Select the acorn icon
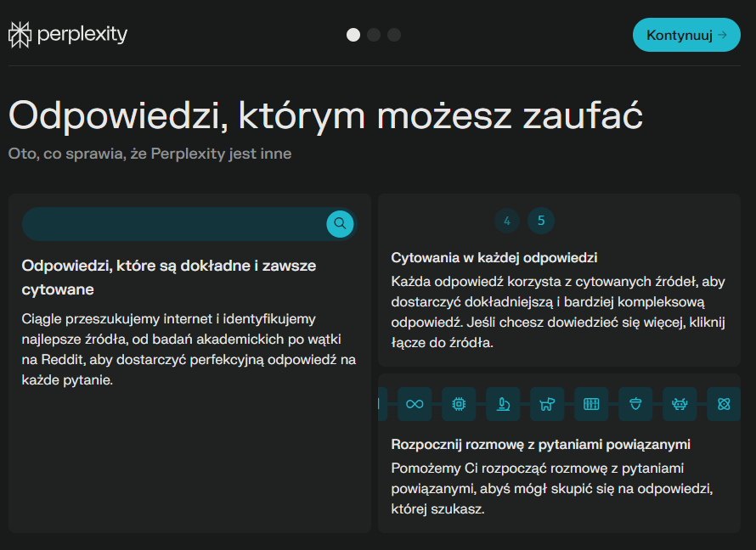The width and height of the screenshot is (756, 550). pos(635,404)
